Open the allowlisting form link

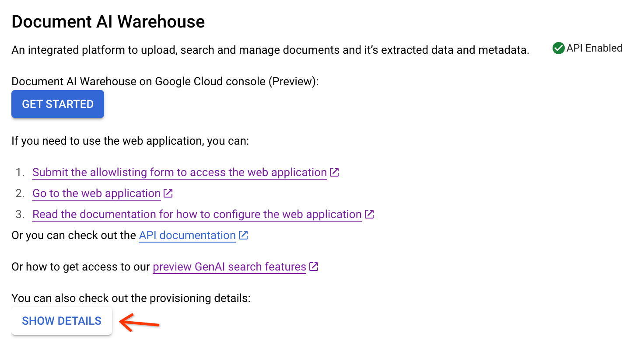coord(179,172)
